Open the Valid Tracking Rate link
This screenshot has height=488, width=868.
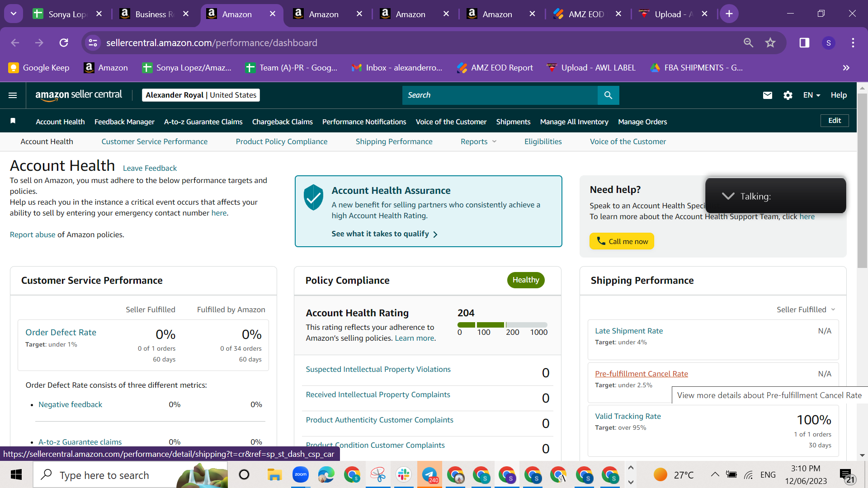point(628,416)
